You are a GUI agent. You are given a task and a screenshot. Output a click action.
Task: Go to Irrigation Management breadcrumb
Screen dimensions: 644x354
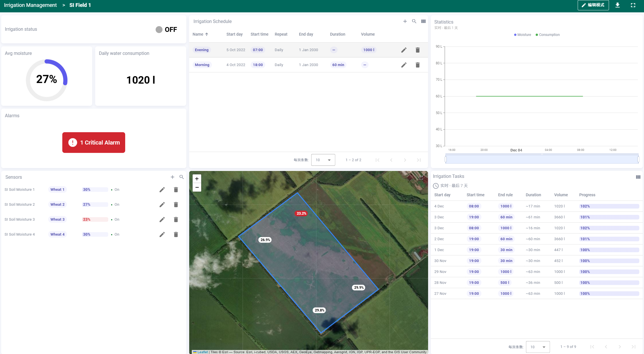[30, 5]
